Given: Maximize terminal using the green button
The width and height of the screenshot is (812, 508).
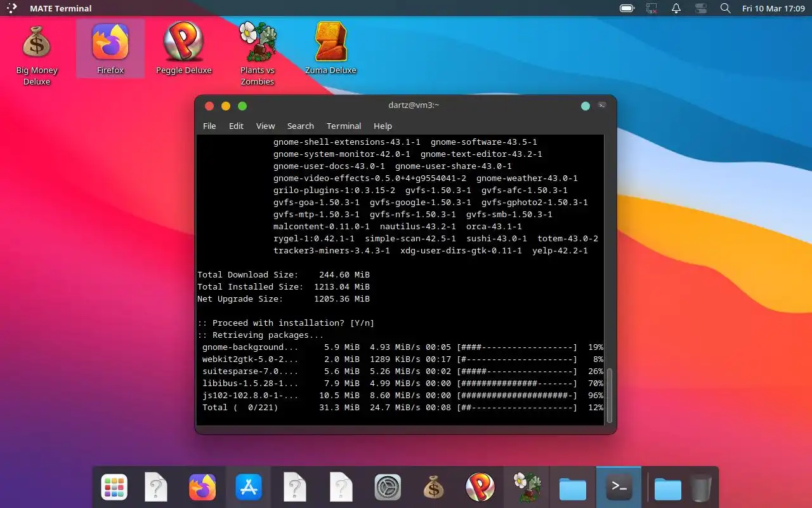Looking at the screenshot, I should (x=242, y=106).
